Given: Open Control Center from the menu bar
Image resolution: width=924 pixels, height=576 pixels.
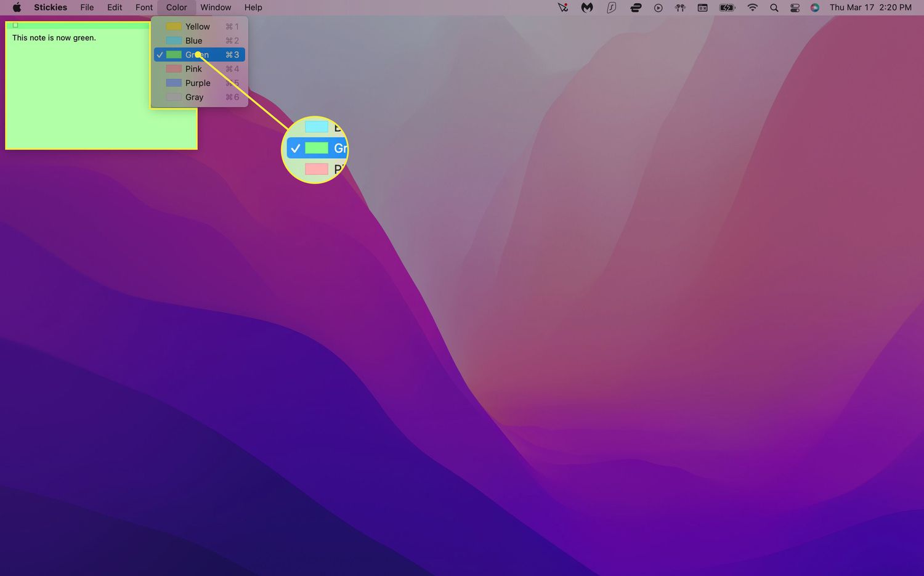Looking at the screenshot, I should (x=795, y=7).
